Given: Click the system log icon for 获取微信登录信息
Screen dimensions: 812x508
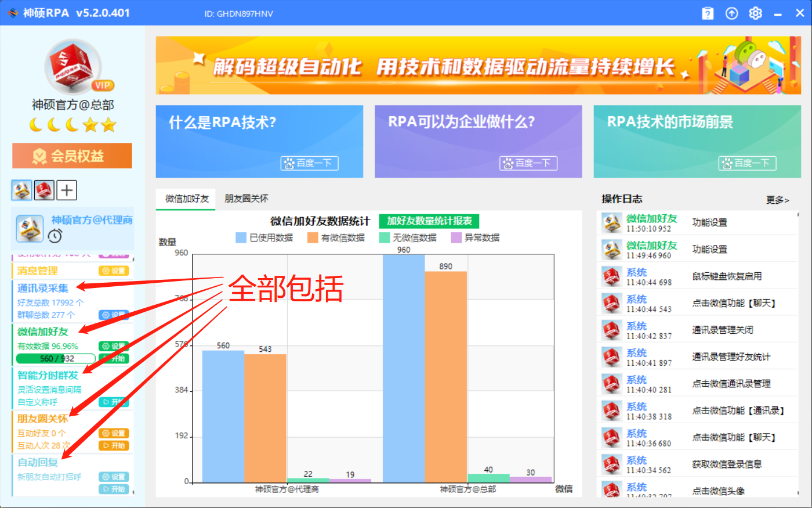Looking at the screenshot, I should (x=611, y=464).
